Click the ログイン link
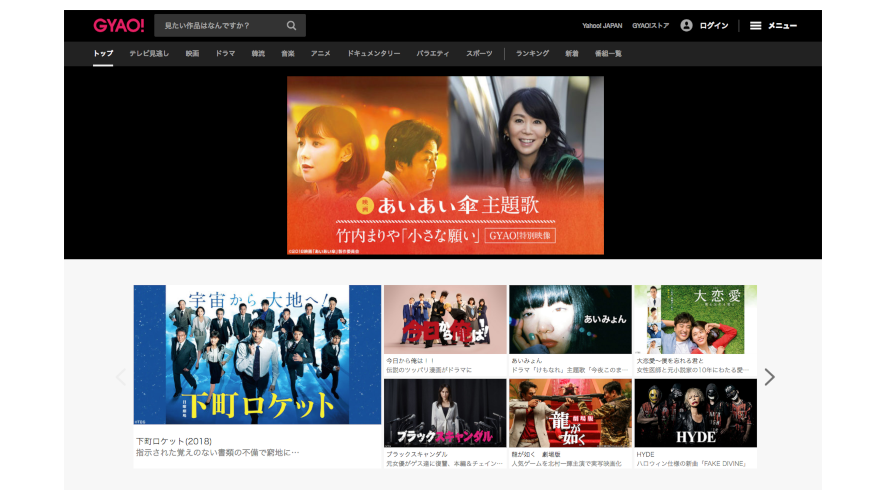This screenshot has width=880, height=500. (714, 26)
